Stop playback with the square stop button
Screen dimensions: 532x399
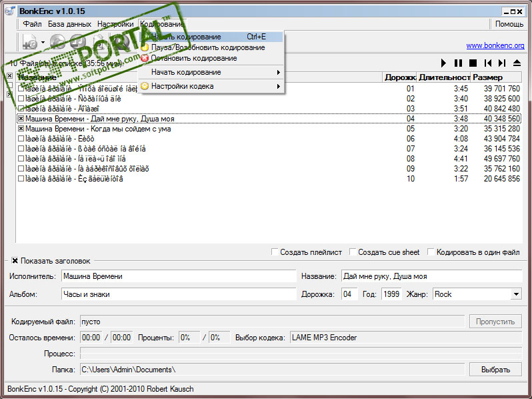click(x=473, y=63)
